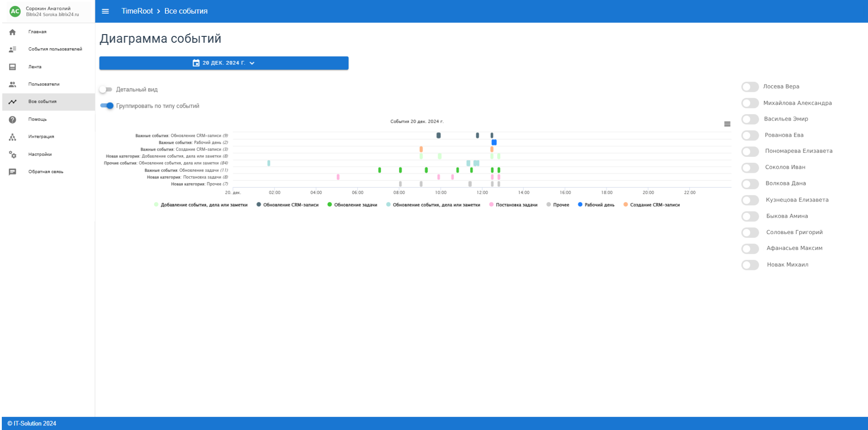
Task: Click the Пользователи people icon
Action: point(12,85)
